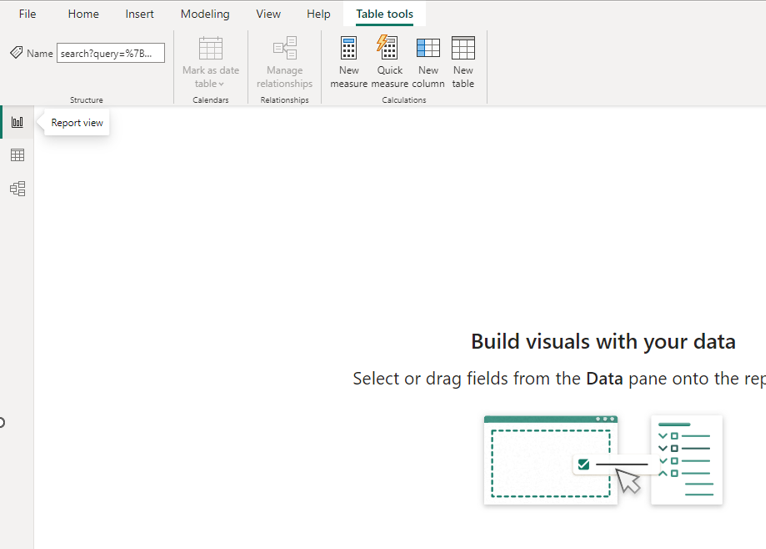
Task: Open the Insert ribbon tab
Action: (139, 14)
